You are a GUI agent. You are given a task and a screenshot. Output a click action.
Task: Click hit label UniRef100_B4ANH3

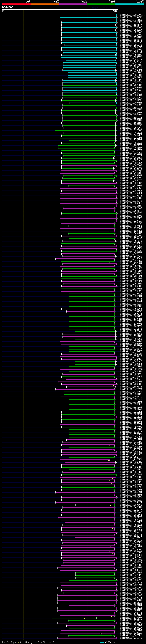click(x=131, y=233)
